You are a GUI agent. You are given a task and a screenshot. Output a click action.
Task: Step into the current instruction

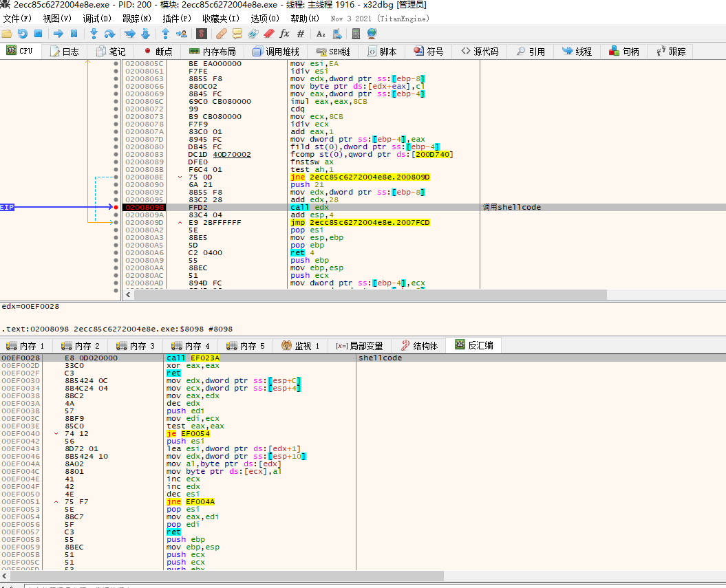94,34
